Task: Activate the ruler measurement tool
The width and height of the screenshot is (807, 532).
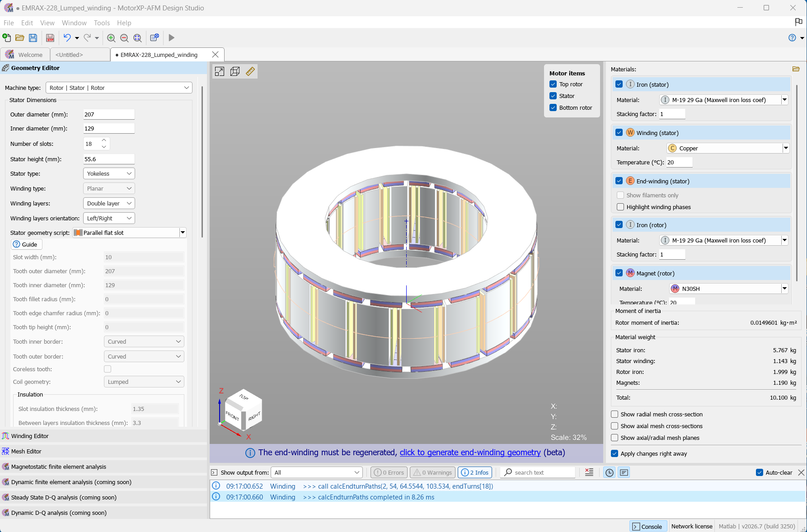Action: pos(250,71)
